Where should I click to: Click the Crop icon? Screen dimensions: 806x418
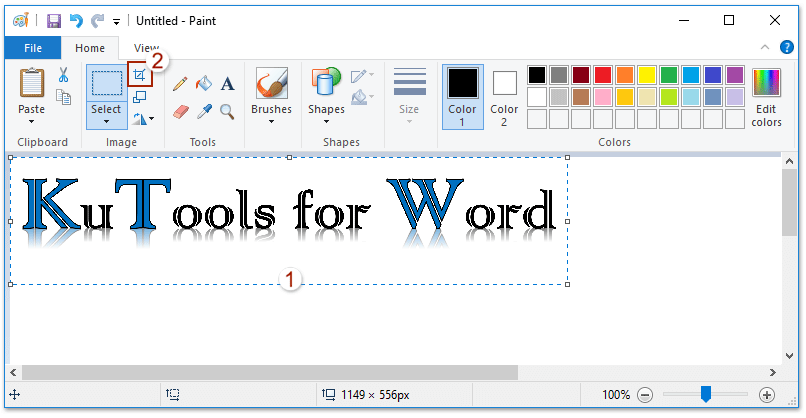[140, 75]
